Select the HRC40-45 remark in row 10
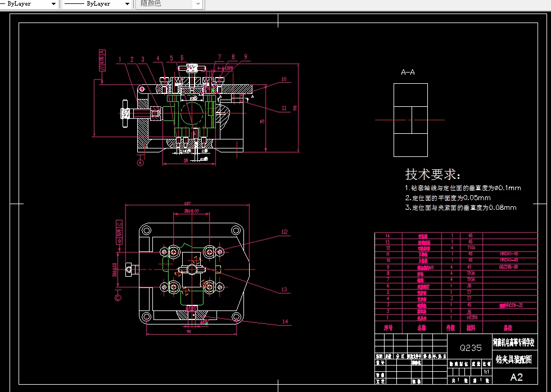 coord(509,260)
